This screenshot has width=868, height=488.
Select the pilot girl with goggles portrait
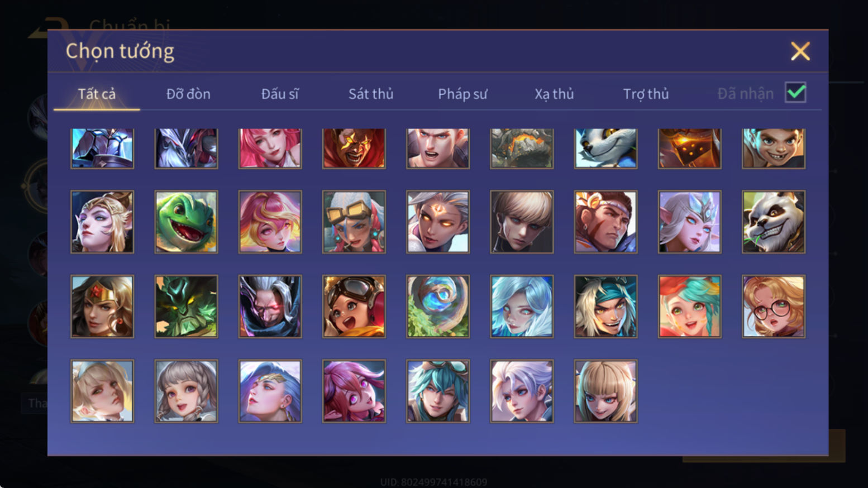coord(354,307)
